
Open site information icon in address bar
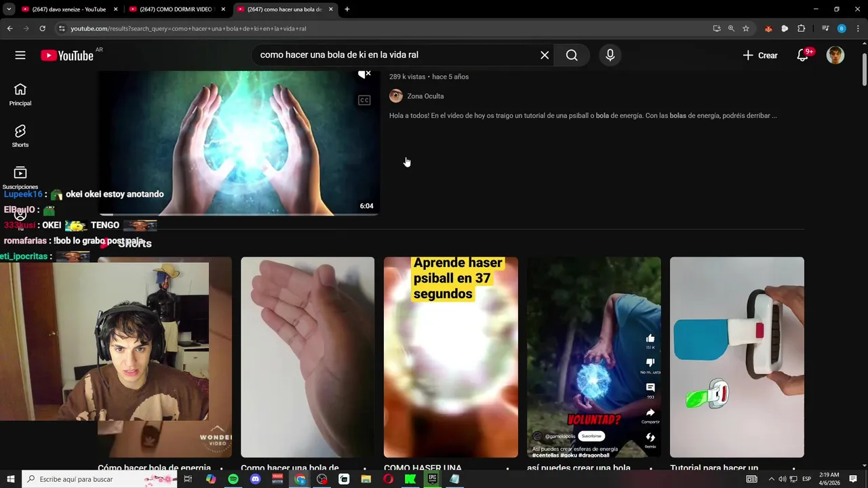click(x=62, y=28)
